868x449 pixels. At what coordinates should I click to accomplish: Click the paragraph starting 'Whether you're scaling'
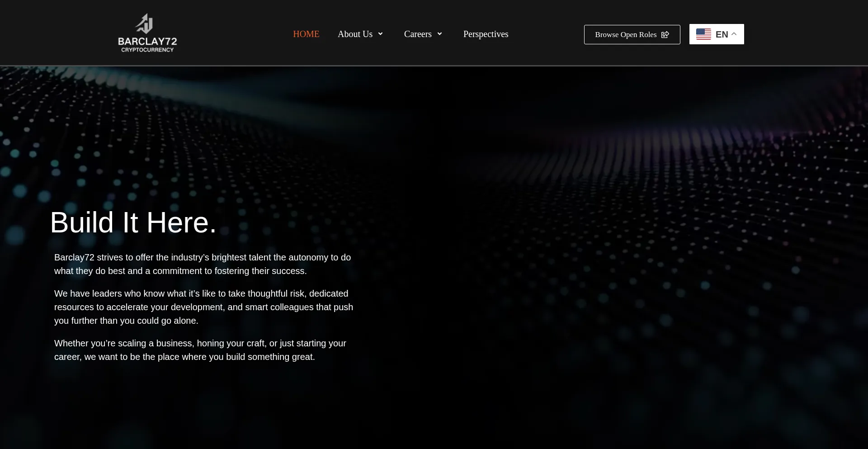coord(200,350)
